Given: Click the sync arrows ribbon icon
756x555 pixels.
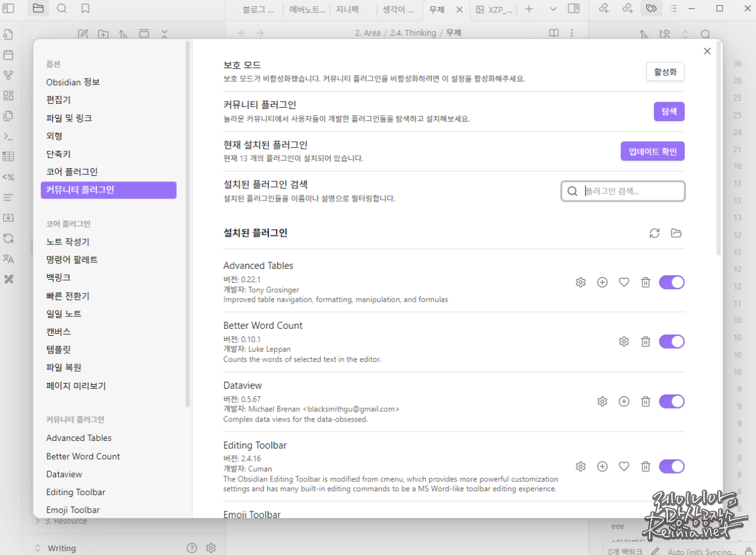Looking at the screenshot, I should [8, 238].
